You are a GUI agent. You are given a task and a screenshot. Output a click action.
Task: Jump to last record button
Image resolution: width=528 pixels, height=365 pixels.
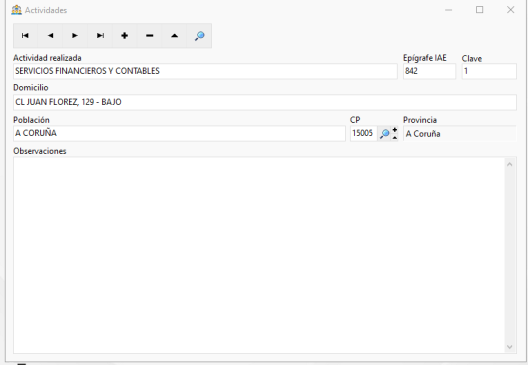[x=100, y=36]
